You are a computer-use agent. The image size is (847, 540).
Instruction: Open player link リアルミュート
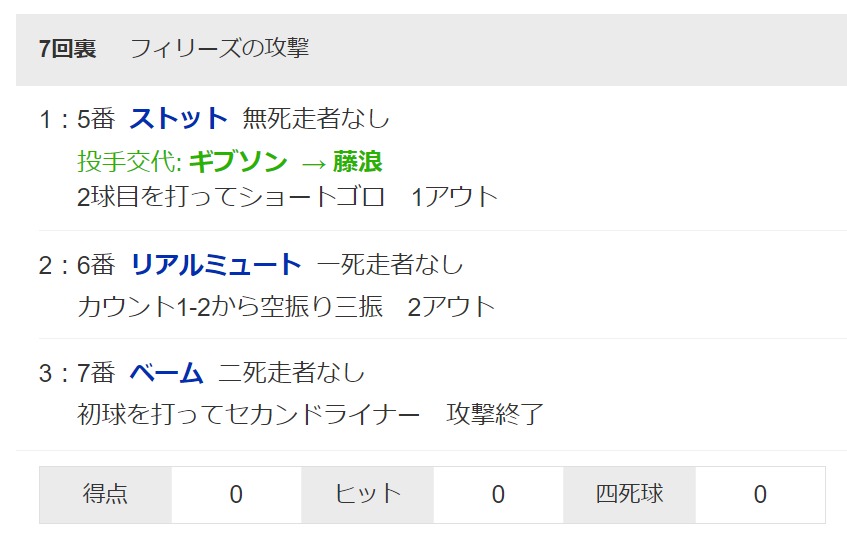pos(216,265)
